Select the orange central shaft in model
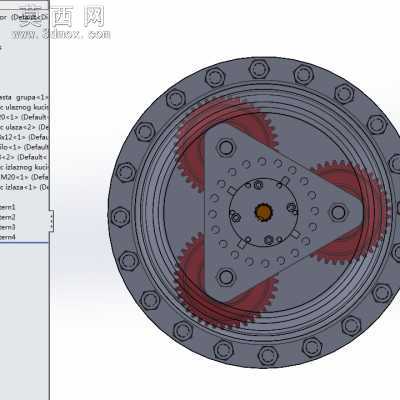This screenshot has height=400, width=400. pyautogui.click(x=264, y=212)
